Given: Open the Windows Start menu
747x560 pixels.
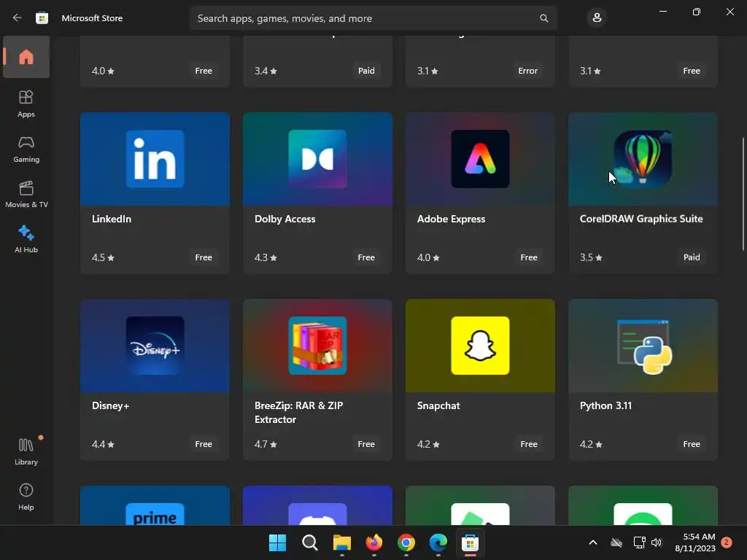Looking at the screenshot, I should pos(277,542).
